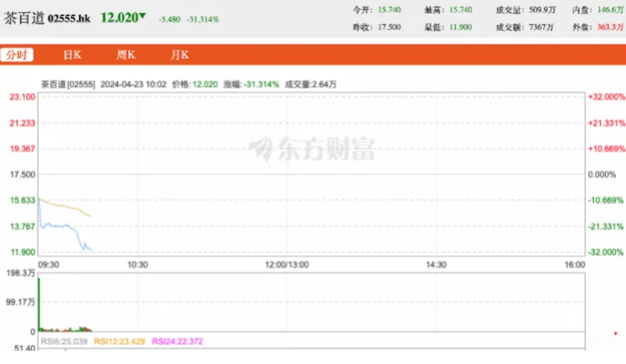Image resolution: width=626 pixels, height=364 pixels.
Task: Click the right-axis label -21.331%
Action: [x=606, y=226]
